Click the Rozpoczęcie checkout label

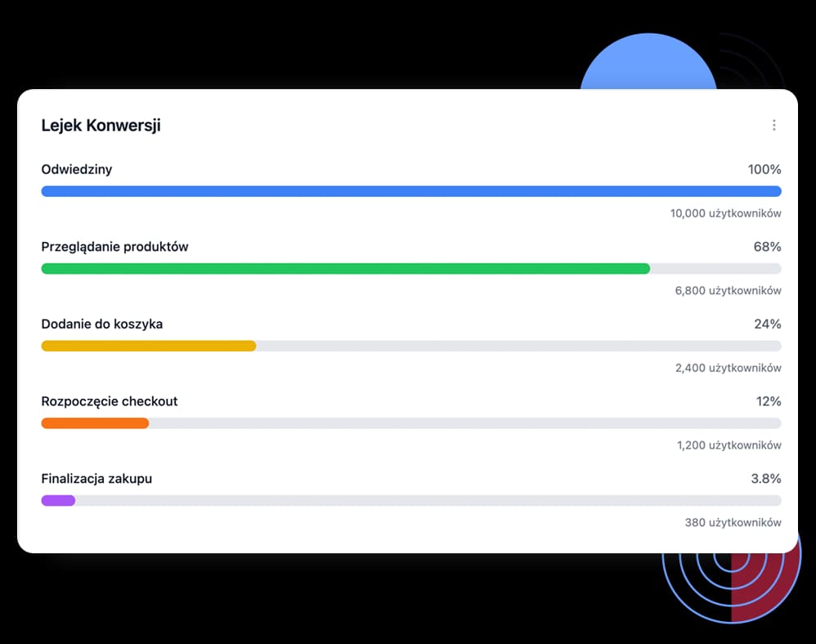(x=110, y=401)
